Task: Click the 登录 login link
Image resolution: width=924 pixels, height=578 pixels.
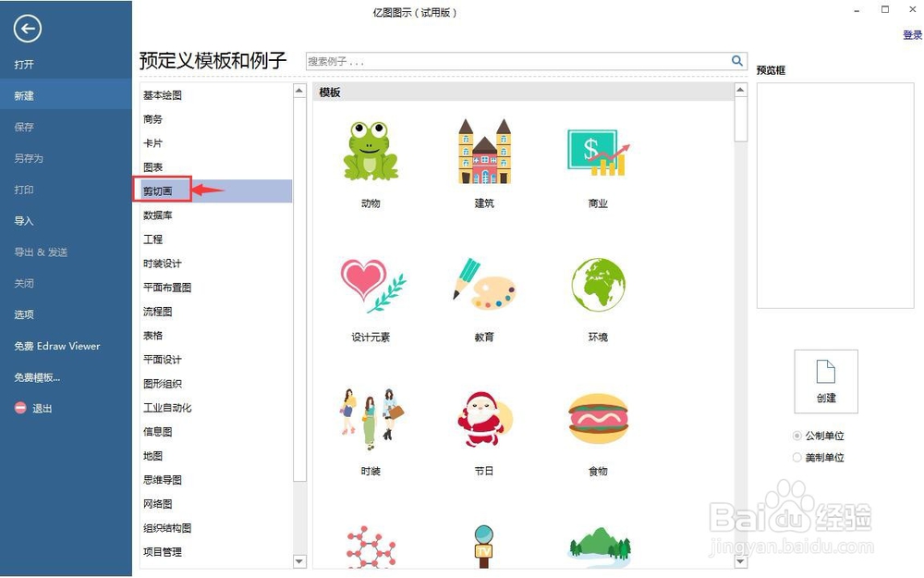Action: 912,35
